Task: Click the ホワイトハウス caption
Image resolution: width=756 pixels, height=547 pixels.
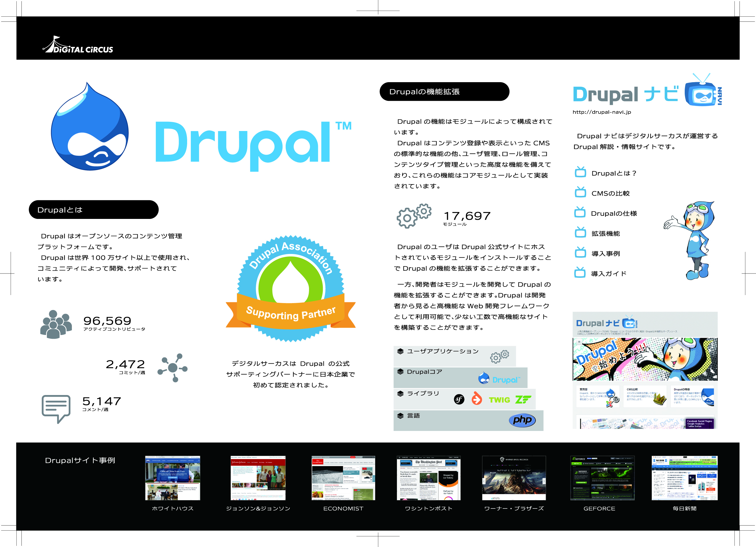Action: click(x=173, y=508)
